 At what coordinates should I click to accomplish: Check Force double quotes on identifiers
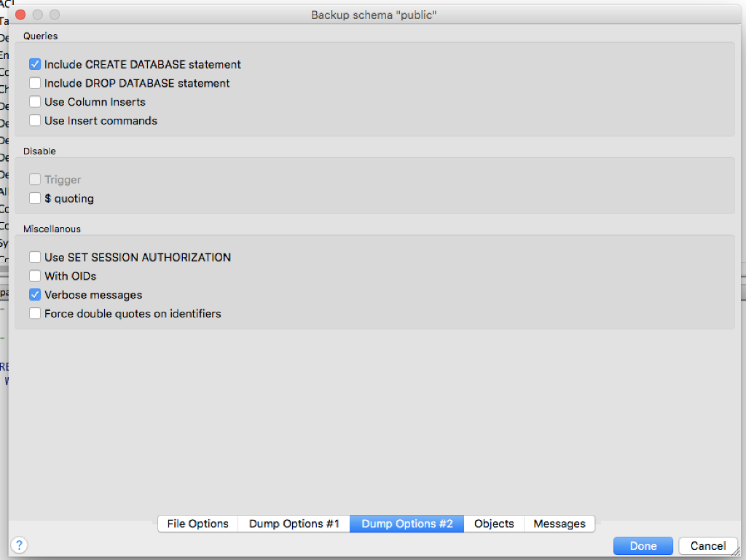point(35,314)
